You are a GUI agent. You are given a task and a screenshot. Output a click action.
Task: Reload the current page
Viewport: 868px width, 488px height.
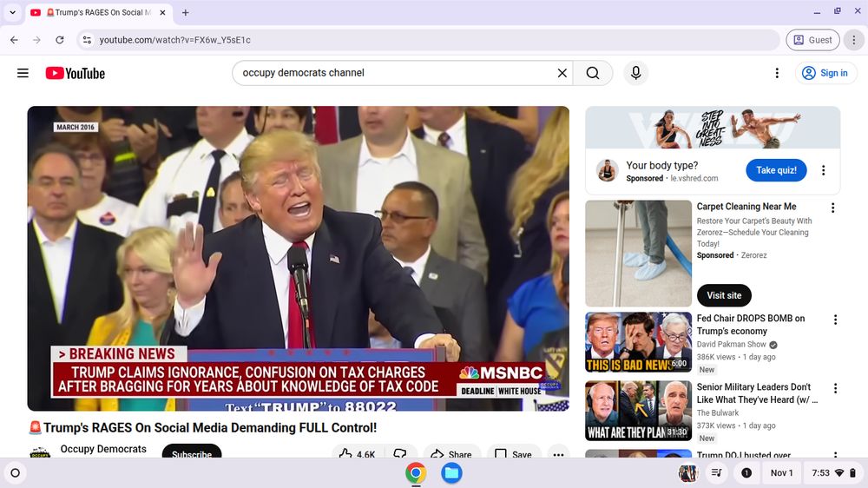coord(60,40)
